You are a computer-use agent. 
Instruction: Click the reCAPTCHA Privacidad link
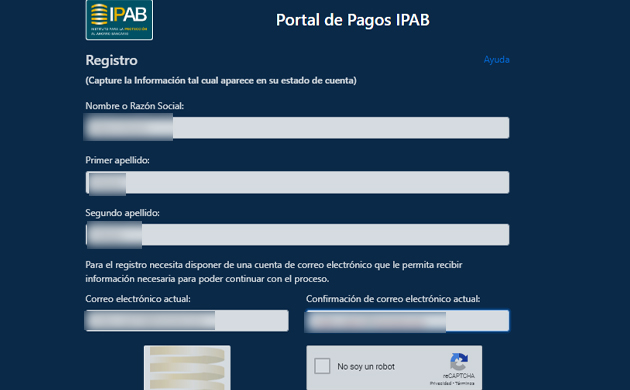coord(441,383)
